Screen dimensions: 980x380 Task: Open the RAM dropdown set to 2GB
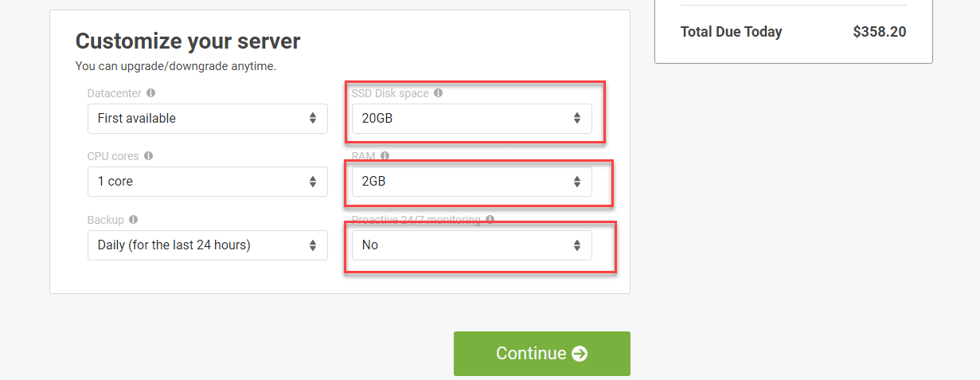click(x=472, y=182)
